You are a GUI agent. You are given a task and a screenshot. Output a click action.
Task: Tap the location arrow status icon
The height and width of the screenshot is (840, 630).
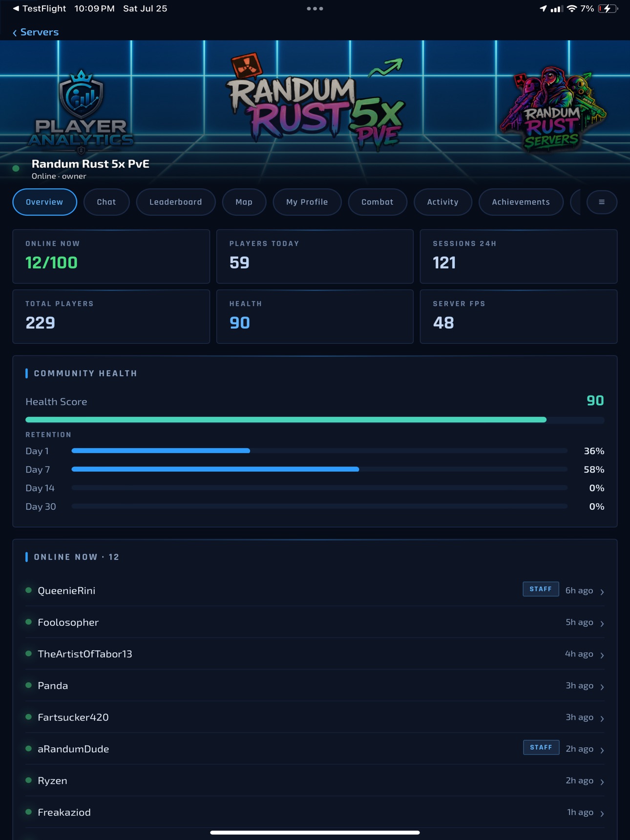tap(543, 8)
